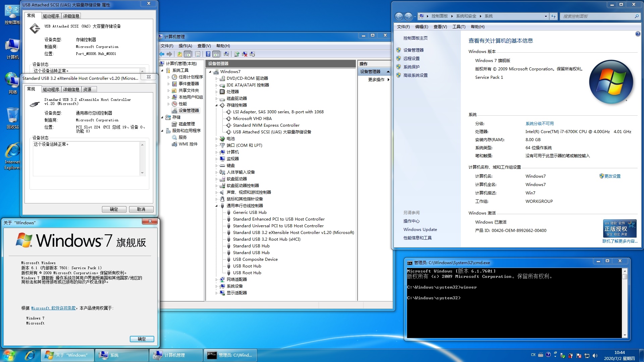The width and height of the screenshot is (644, 362).
Task: Switch to 驱动程序 tab in UAS properties dialog
Action: 51,16
